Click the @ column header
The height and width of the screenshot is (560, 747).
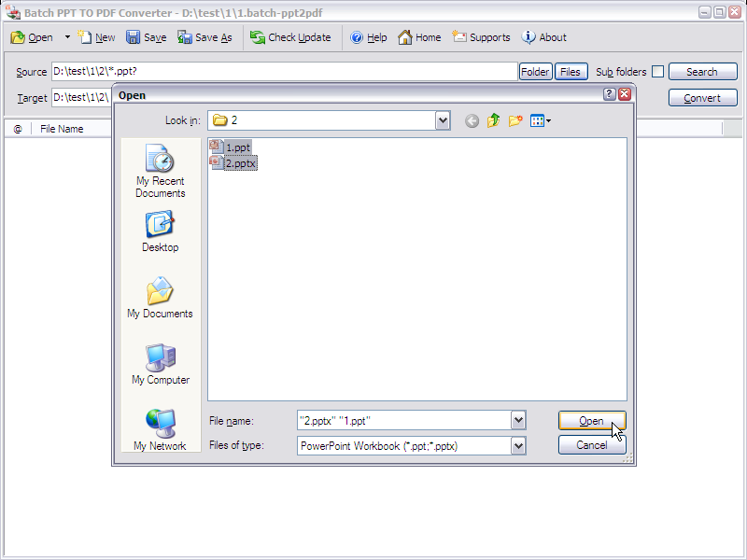click(x=18, y=129)
